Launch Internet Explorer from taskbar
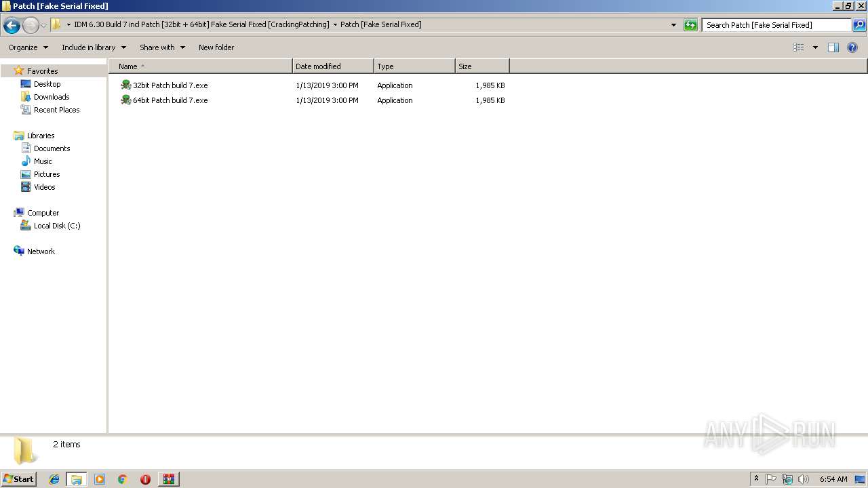This screenshot has height=488, width=868. point(54,479)
